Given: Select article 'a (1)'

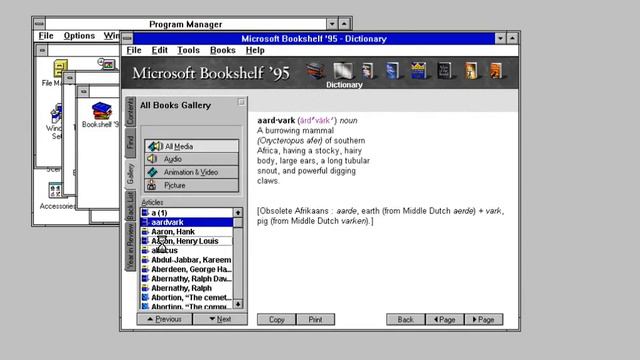Looking at the screenshot, I should coord(187,213).
